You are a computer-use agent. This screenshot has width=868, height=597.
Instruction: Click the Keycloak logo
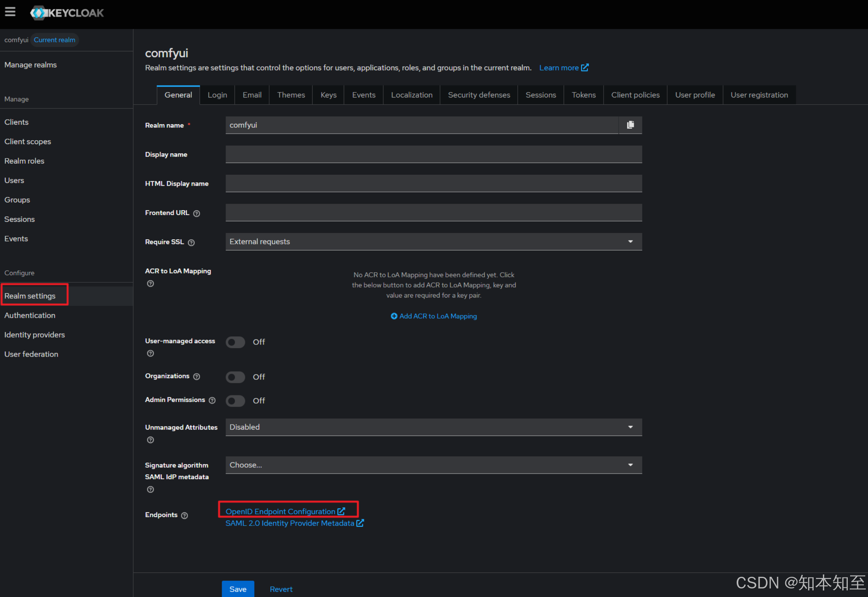pos(67,13)
